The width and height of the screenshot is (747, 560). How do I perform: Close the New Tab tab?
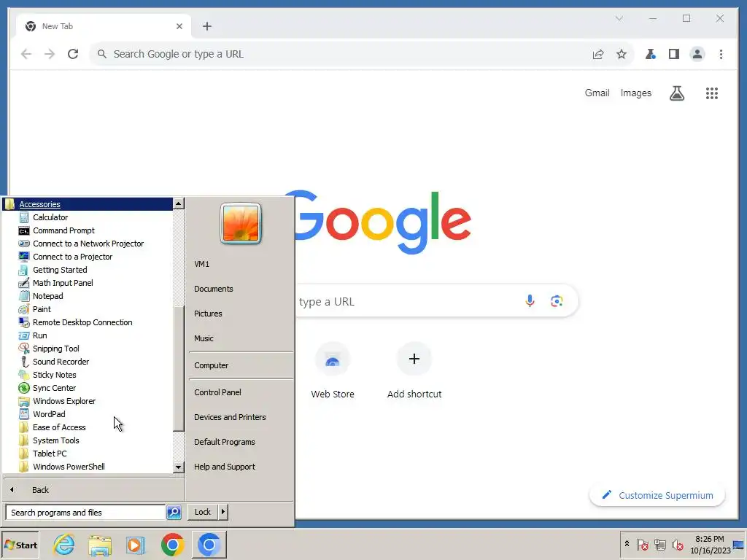tap(179, 26)
